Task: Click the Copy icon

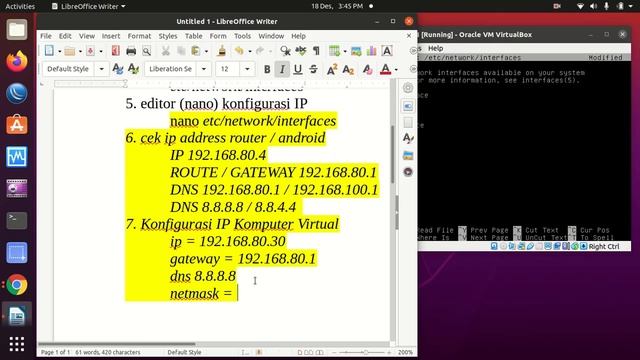Action: pyautogui.click(x=181, y=51)
